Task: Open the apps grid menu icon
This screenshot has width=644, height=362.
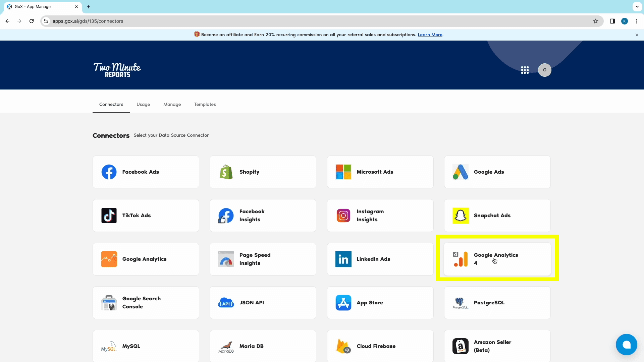Action: [525, 70]
